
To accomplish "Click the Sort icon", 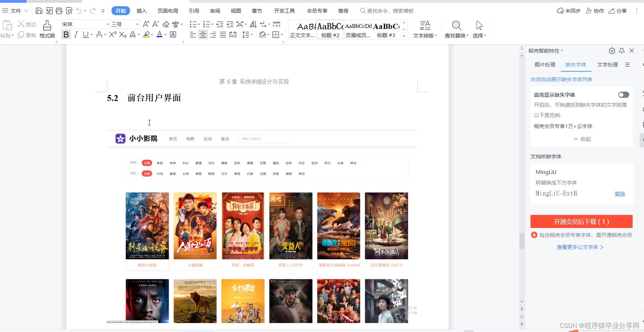I will point(253,24).
